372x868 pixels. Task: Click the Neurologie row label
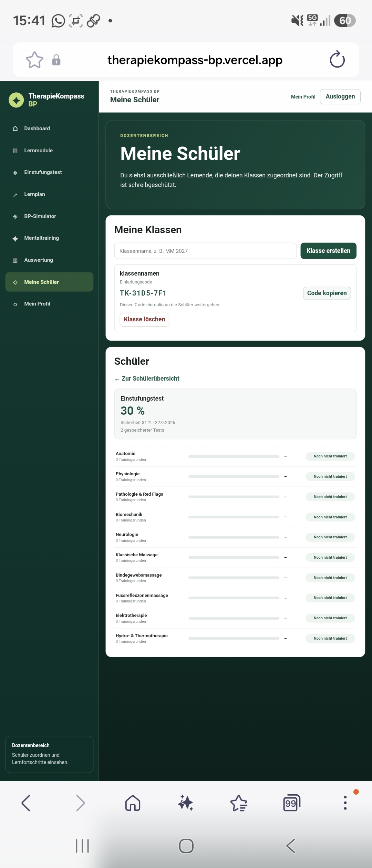click(127, 535)
